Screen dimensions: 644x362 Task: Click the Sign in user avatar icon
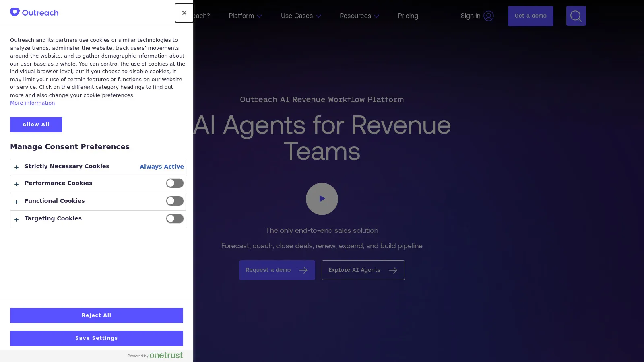point(488,16)
